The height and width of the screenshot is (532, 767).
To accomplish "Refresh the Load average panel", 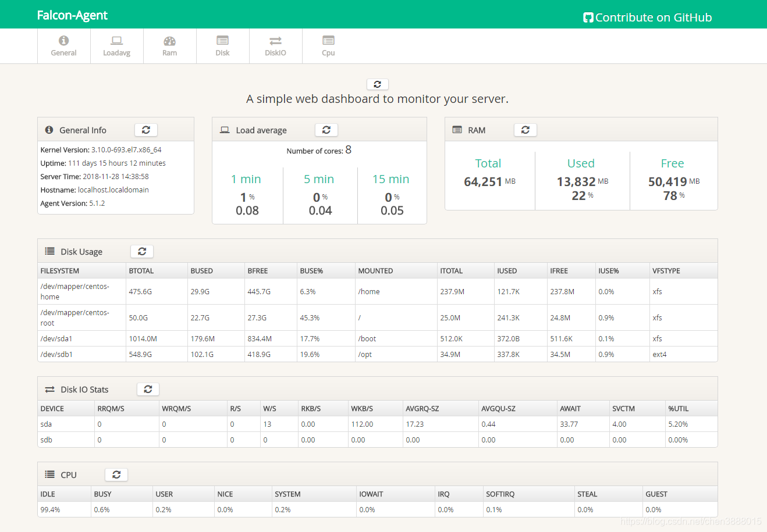I will 326,130.
